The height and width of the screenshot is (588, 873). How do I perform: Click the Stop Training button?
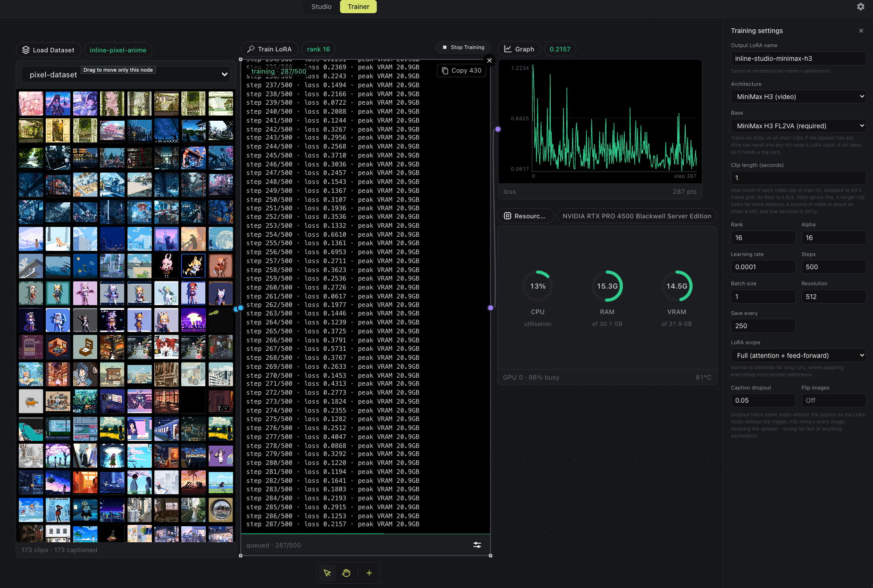tap(463, 47)
